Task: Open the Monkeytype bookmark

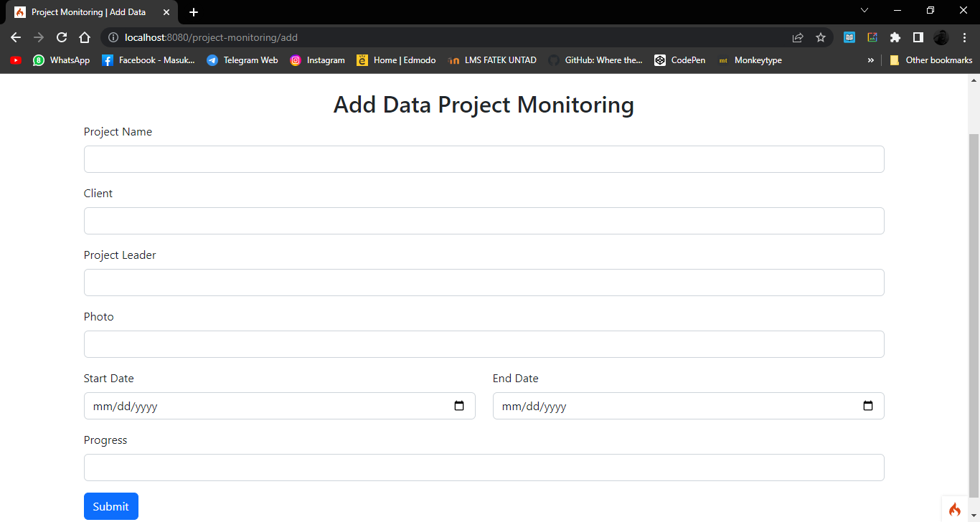Action: point(750,60)
